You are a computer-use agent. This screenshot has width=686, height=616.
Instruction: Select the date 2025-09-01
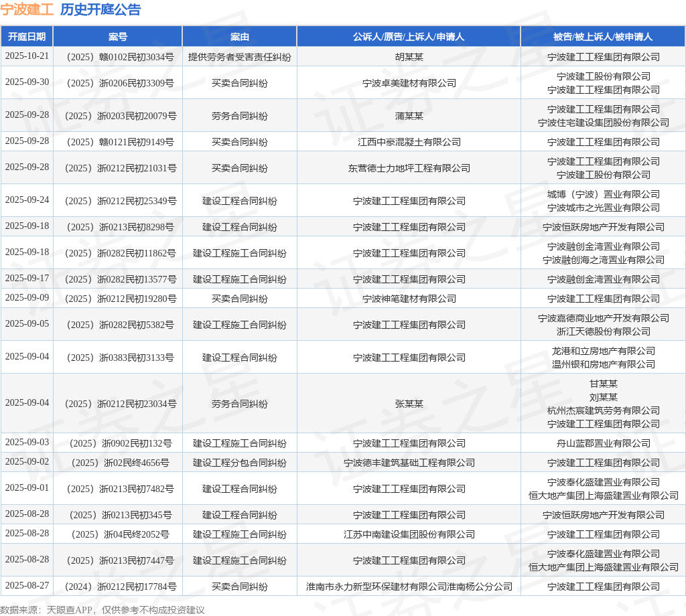(27, 488)
